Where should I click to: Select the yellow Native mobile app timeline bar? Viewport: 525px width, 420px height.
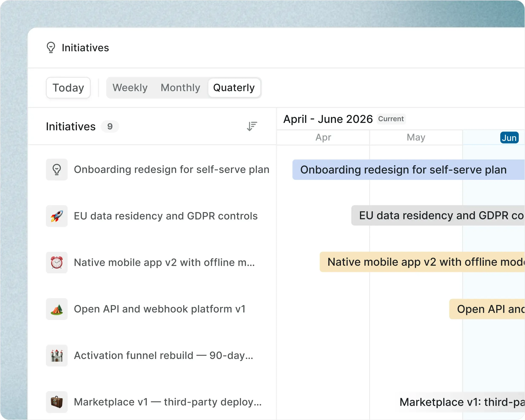pyautogui.click(x=422, y=262)
